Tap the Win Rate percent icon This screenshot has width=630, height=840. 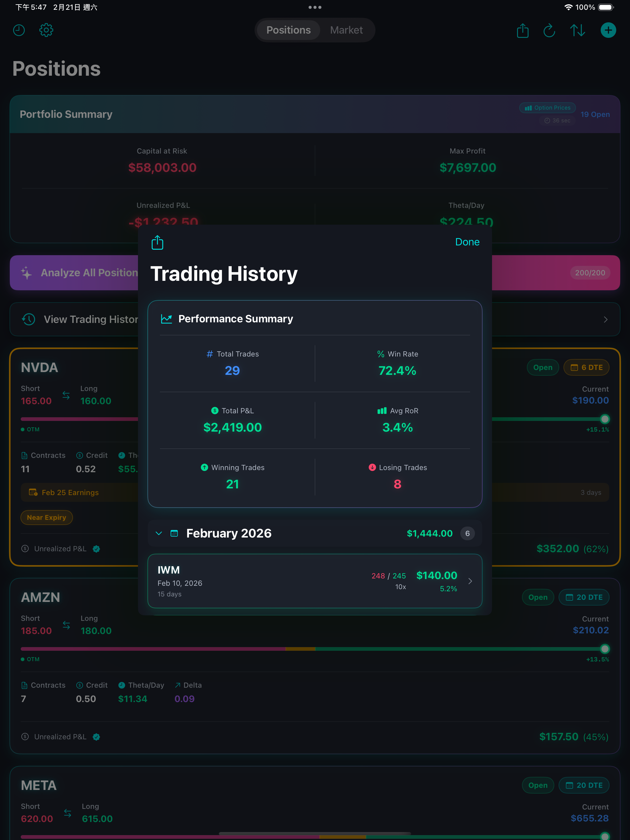pyautogui.click(x=381, y=354)
